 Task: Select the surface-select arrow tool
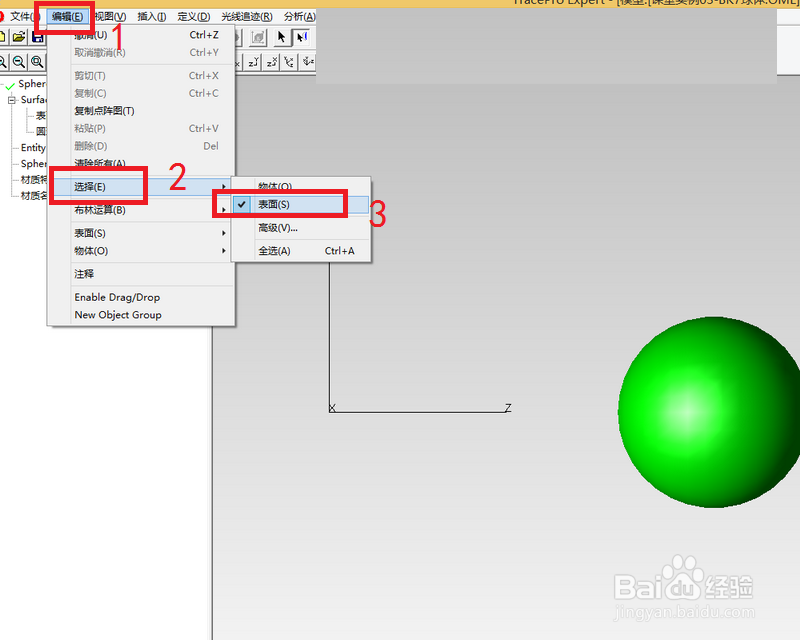click(x=302, y=37)
